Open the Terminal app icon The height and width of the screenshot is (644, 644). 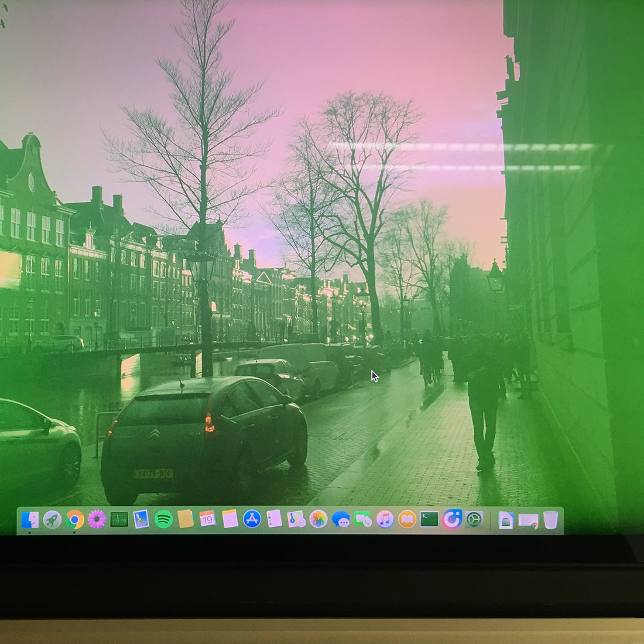point(429,519)
